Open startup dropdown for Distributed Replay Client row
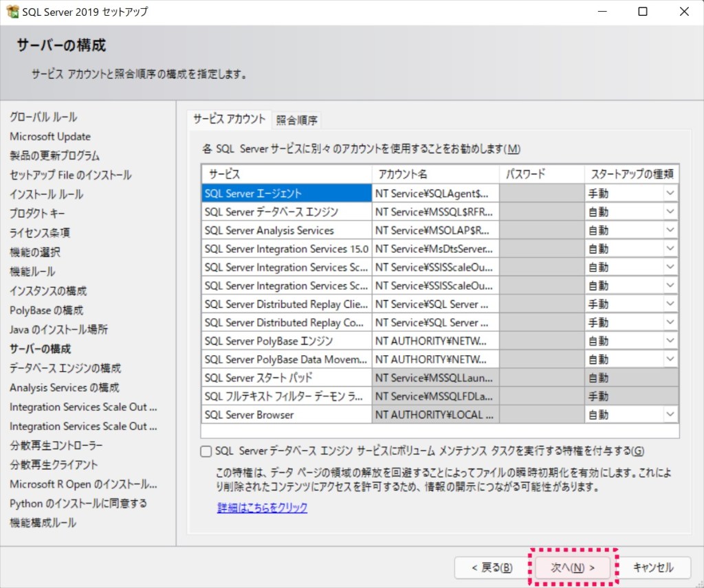 (x=670, y=304)
